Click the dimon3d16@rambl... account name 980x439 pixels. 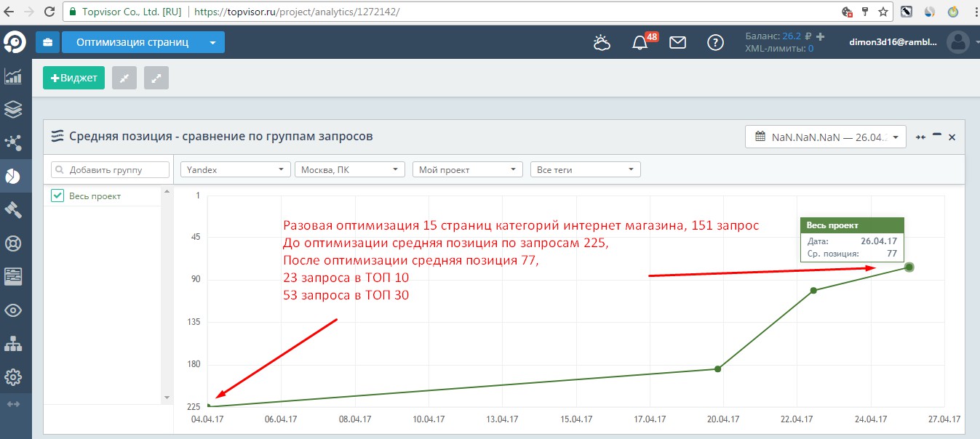click(893, 42)
